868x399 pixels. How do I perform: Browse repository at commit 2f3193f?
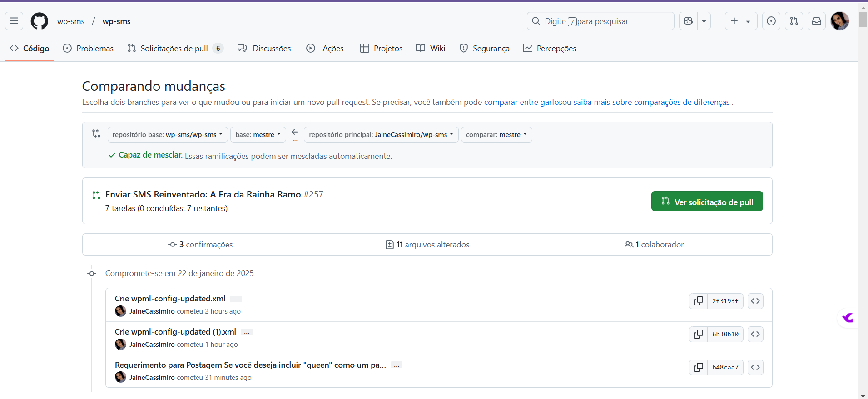[755, 301]
